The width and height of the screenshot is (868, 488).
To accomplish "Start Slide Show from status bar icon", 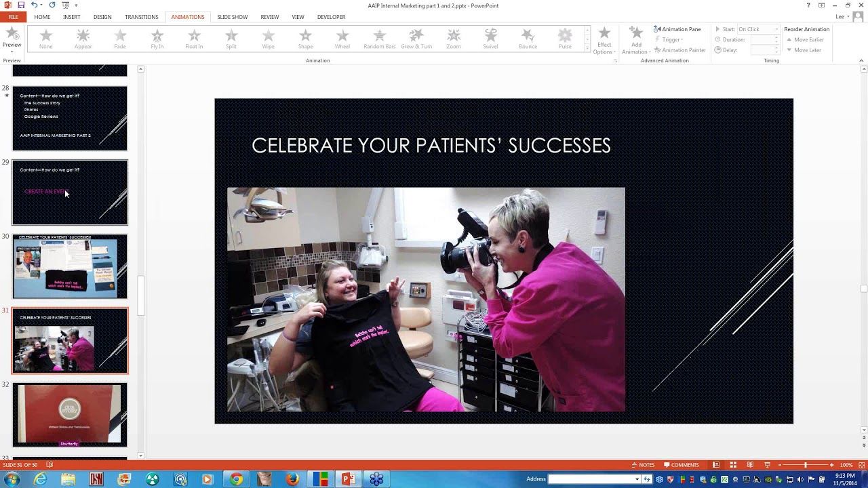I will pyautogui.click(x=767, y=465).
